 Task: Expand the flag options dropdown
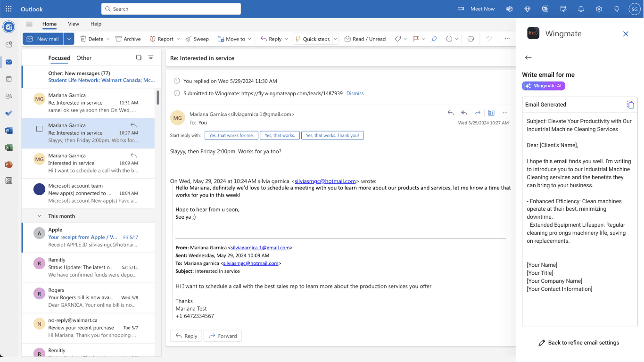pyautogui.click(x=424, y=39)
